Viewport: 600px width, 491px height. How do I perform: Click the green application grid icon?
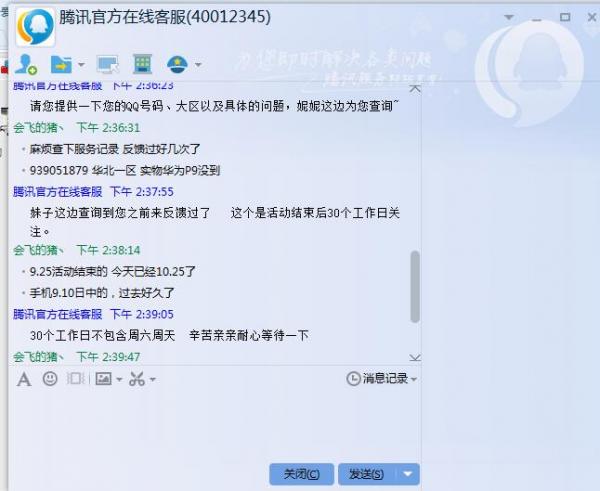click(x=142, y=64)
